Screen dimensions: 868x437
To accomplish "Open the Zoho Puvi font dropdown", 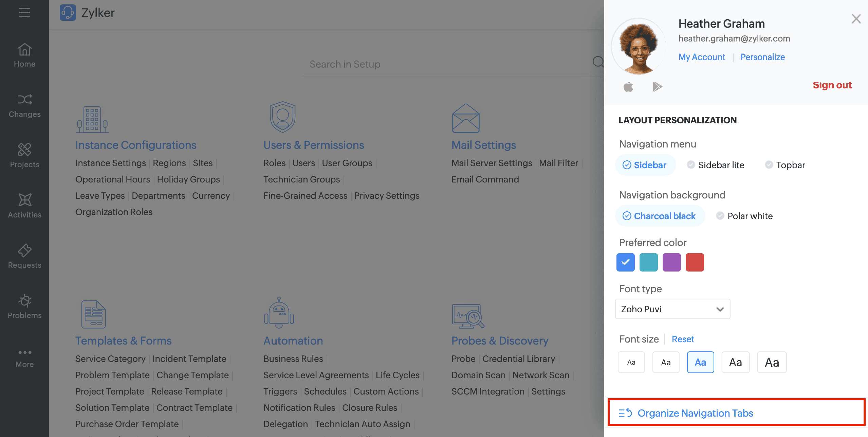I will [672, 309].
